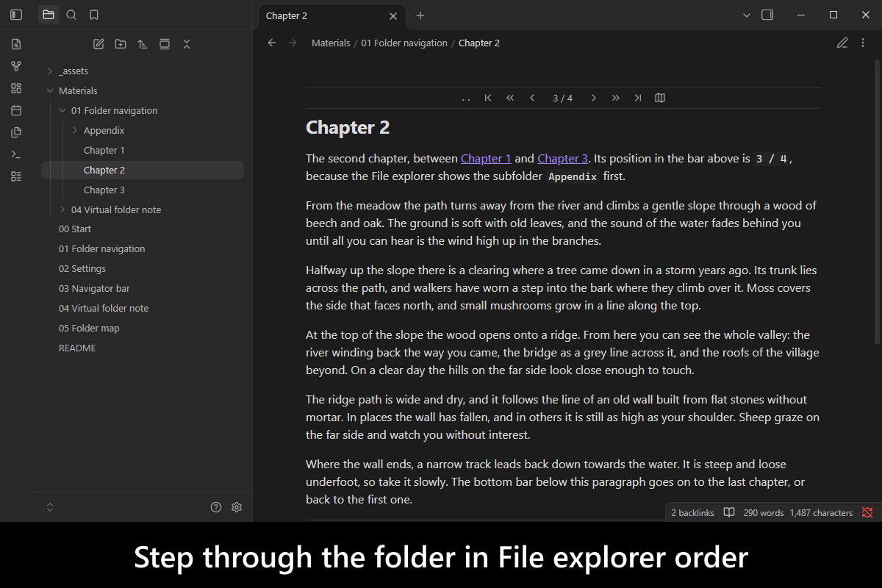Screen dimensions: 882x588
Task: Click the bottom ribbon list icon
Action: 16,176
